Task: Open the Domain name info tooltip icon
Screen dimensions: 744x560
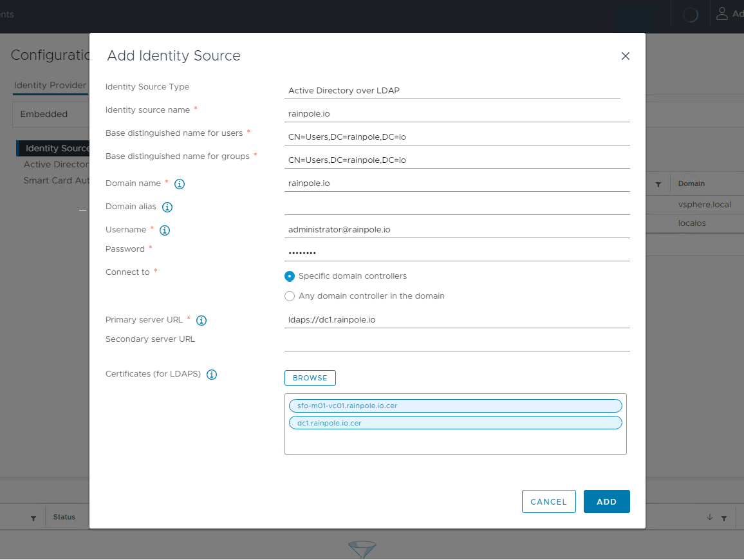Action: pos(179,184)
